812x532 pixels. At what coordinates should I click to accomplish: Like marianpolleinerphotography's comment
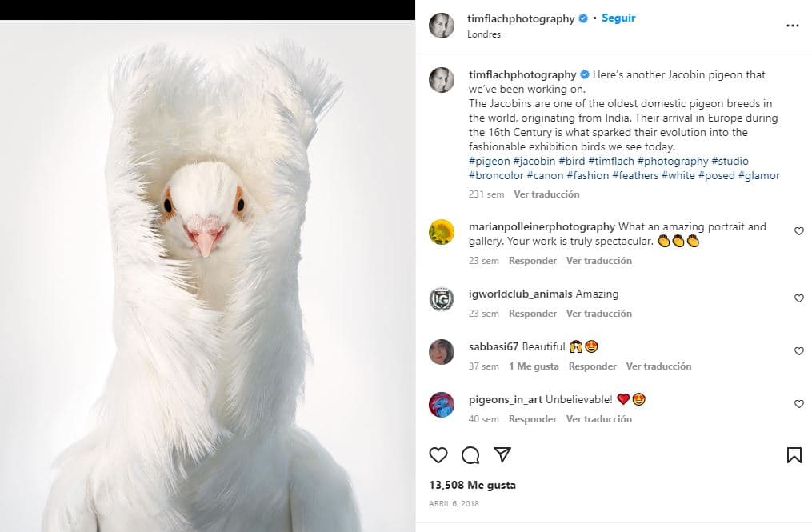point(798,231)
